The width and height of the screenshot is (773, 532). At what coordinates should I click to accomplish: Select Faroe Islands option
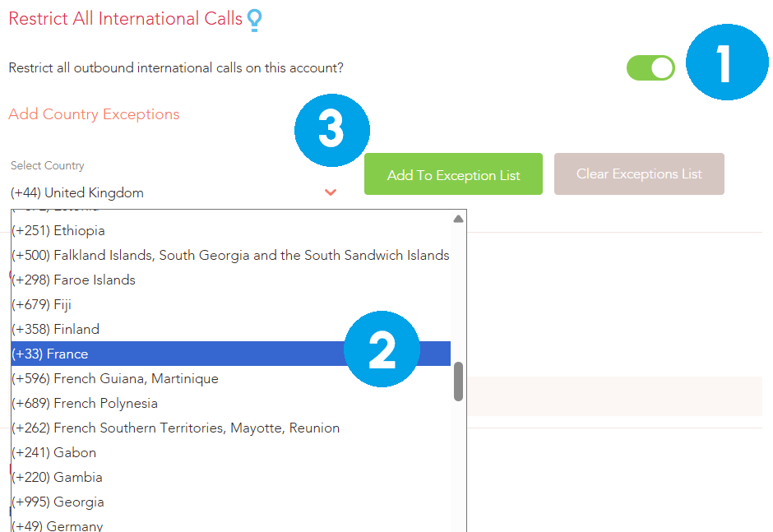point(231,280)
